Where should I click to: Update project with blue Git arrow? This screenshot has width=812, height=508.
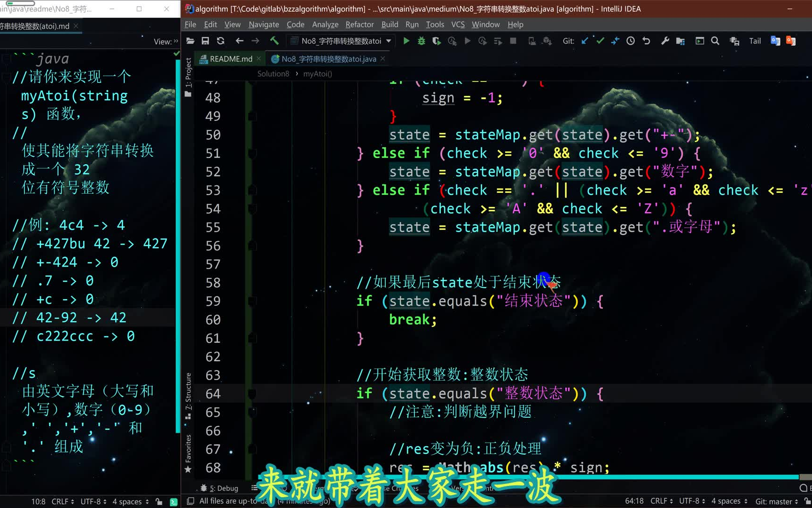(x=585, y=41)
